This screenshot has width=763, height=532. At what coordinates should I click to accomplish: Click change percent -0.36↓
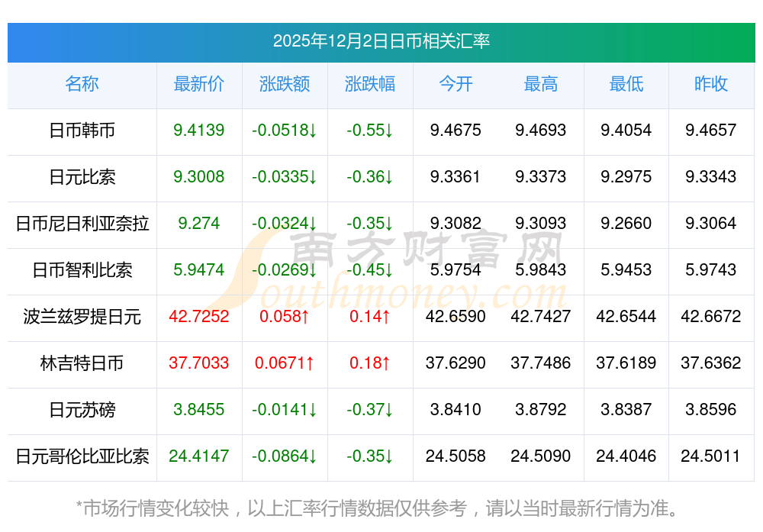(370, 176)
